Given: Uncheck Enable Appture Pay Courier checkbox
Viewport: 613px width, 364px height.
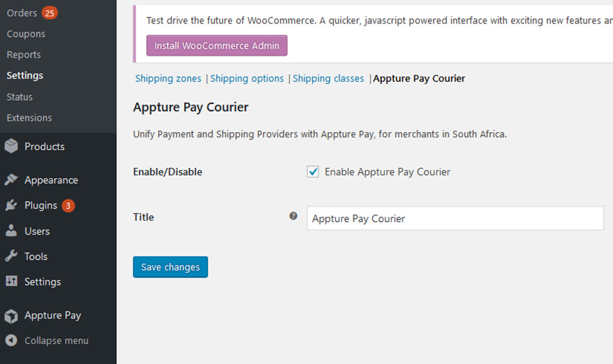Looking at the screenshot, I should 313,172.
